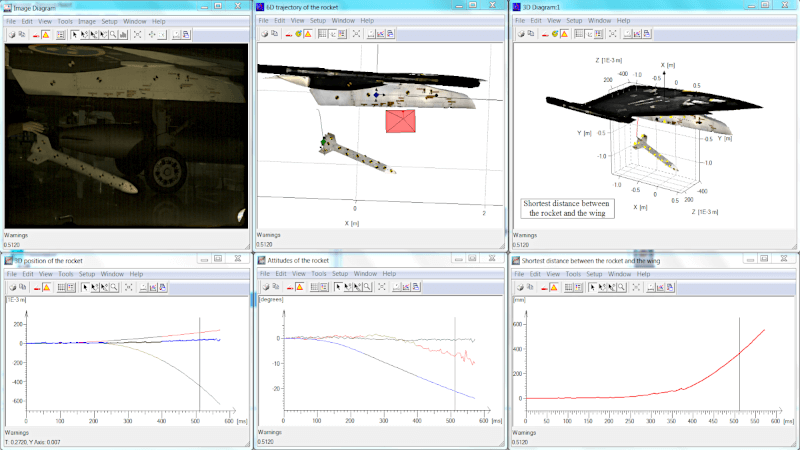This screenshot has width=800, height=450.
Task: Click the red line icon in Attitudes toolbar
Action: [288, 287]
